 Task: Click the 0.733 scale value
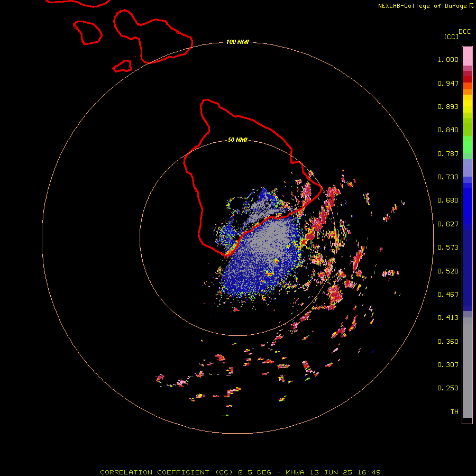point(448,177)
